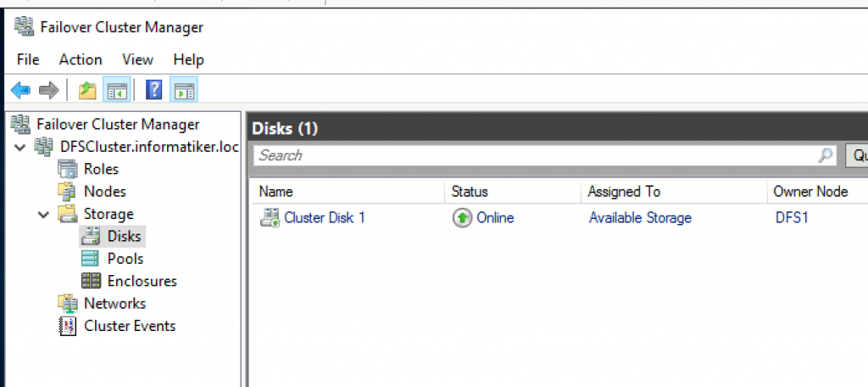Click the Storage folder icon
Screen dimensions: 868x387
tap(68, 214)
